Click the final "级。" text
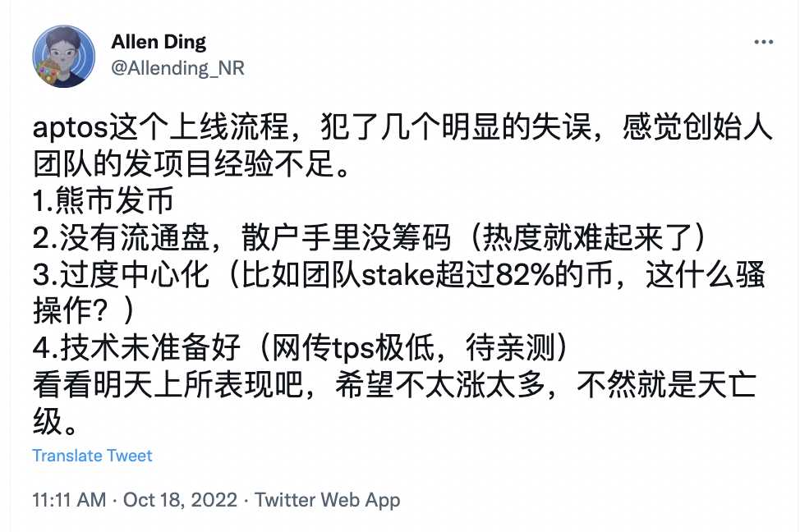This screenshot has width=800, height=532. [59, 421]
